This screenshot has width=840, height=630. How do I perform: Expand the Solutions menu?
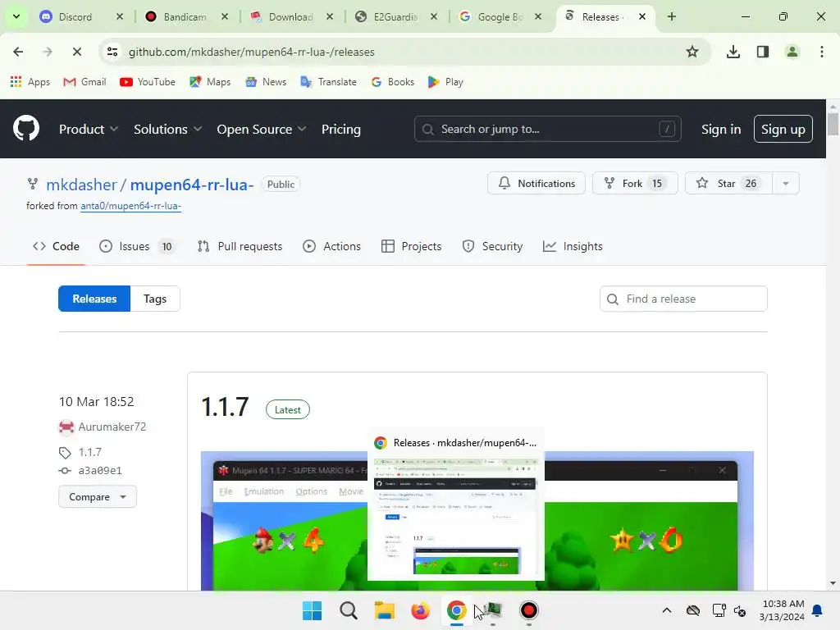click(x=167, y=129)
